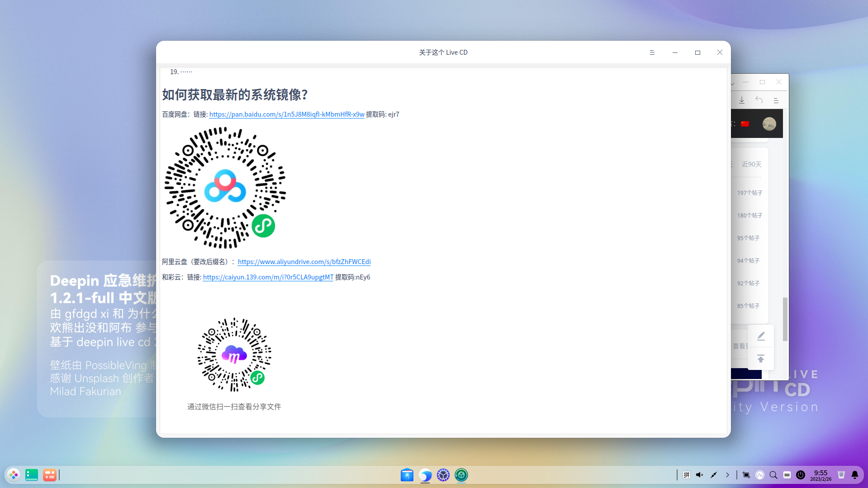Open the trash icon in the system tray
The height and width of the screenshot is (488, 868).
841,475
